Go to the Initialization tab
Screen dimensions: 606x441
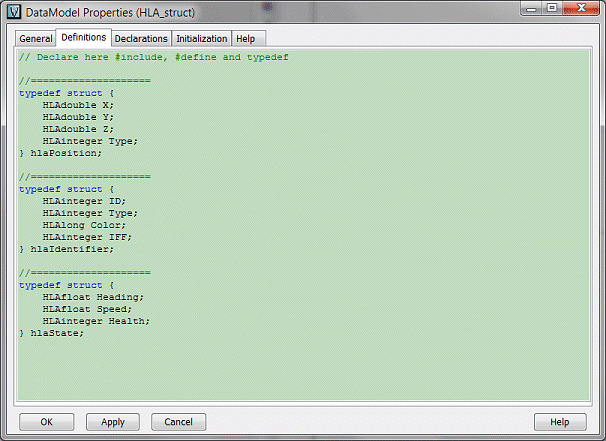pyautogui.click(x=202, y=39)
